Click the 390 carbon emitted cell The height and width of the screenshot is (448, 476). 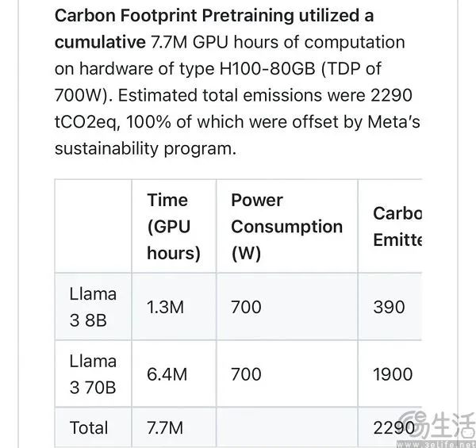389,307
